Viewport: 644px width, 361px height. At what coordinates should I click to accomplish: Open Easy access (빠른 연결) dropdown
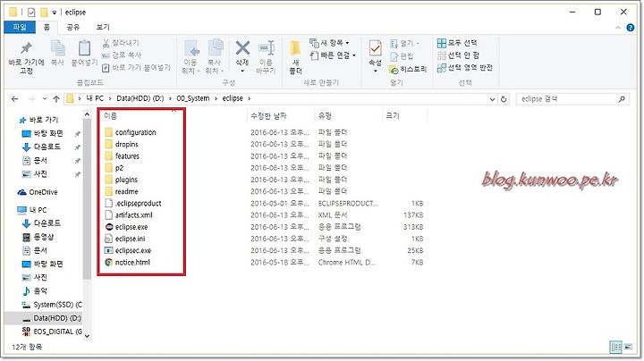coord(333,55)
